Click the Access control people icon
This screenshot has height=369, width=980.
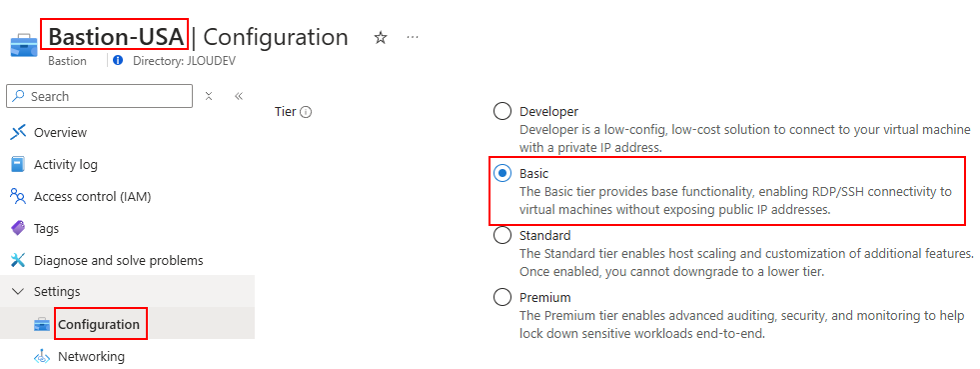tap(19, 196)
